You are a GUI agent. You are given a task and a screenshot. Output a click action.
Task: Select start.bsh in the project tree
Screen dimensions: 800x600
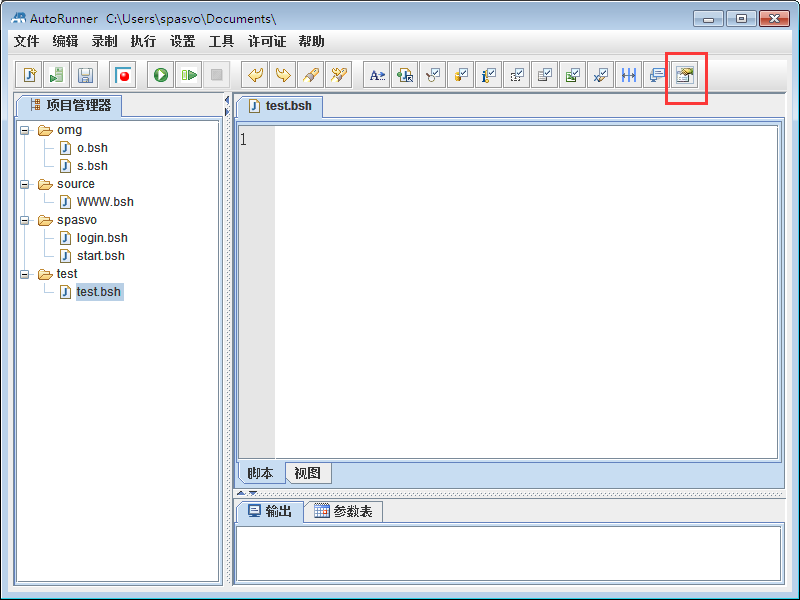click(101, 256)
